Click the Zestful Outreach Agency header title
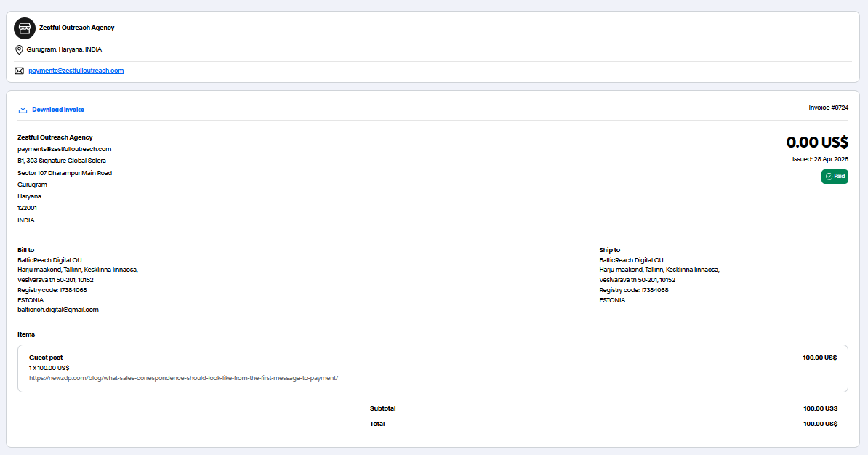868x455 pixels. pyautogui.click(x=77, y=28)
